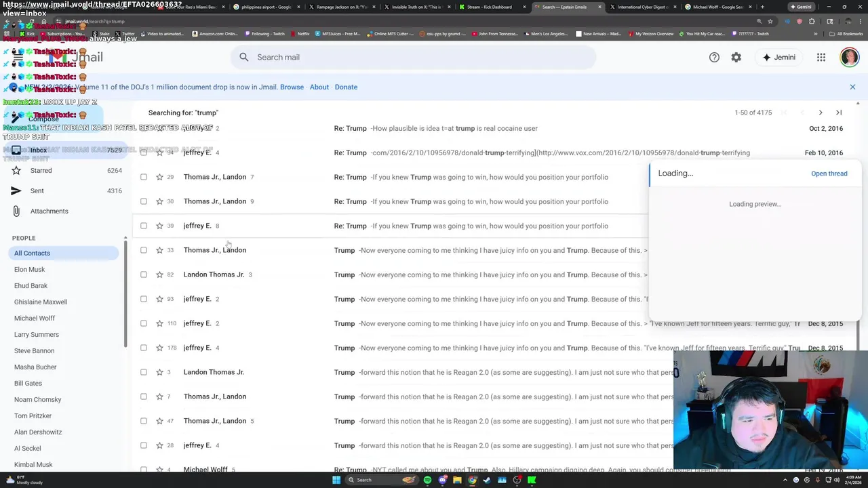The image size is (868, 488).
Task: Switch to Invisible Truth on X tab
Action: coord(416,7)
